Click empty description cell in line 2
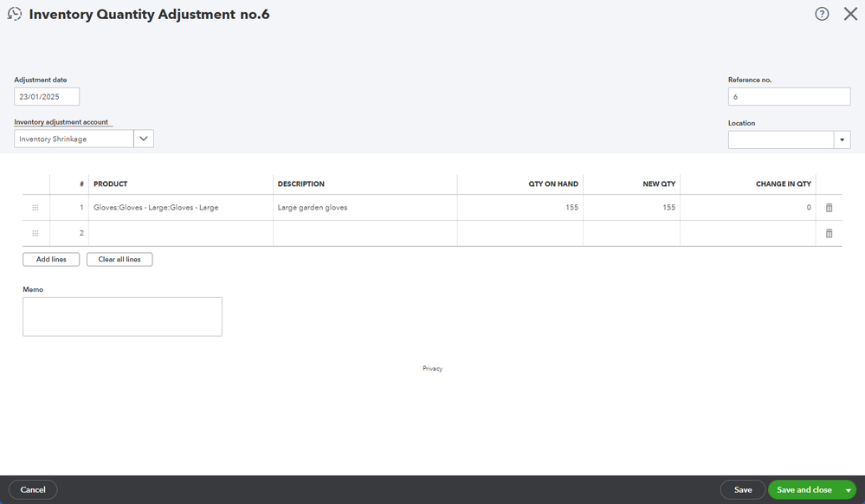 [365, 234]
